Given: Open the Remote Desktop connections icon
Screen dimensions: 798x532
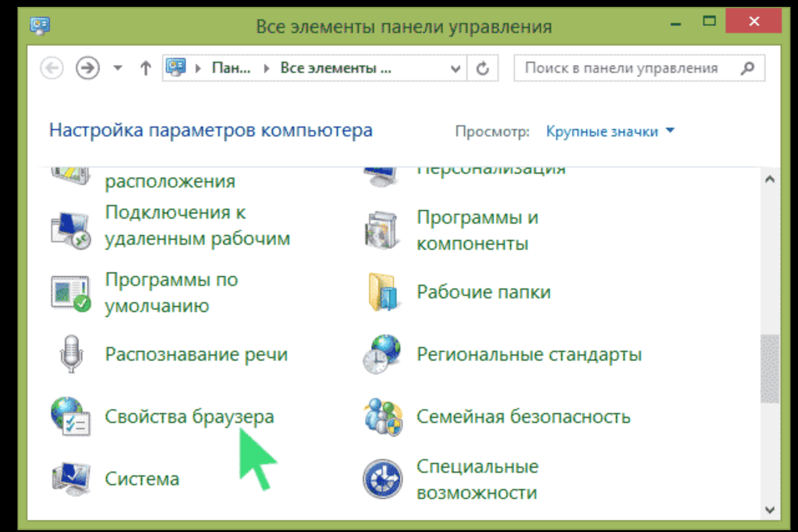Looking at the screenshot, I should coord(70,230).
